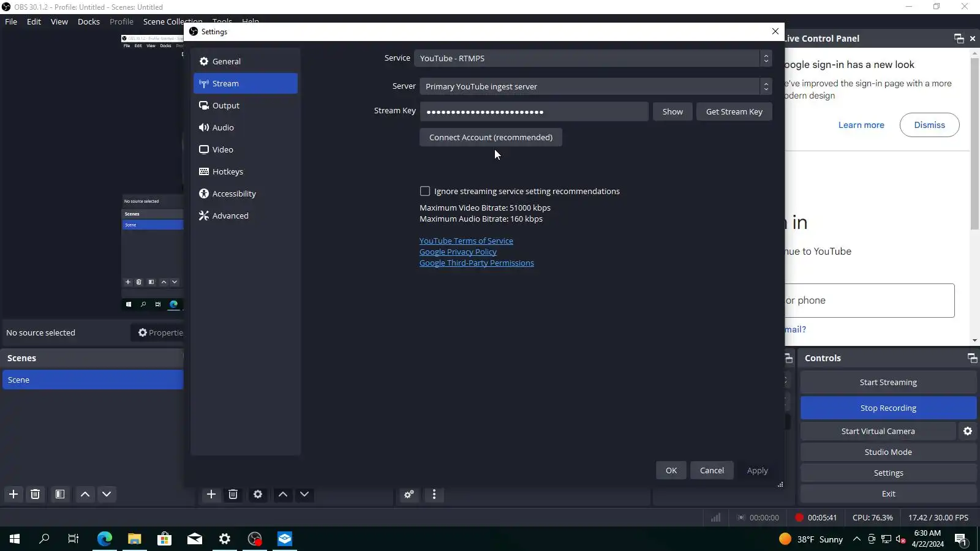Confirm settings with the OK button
The image size is (980, 551).
671,470
